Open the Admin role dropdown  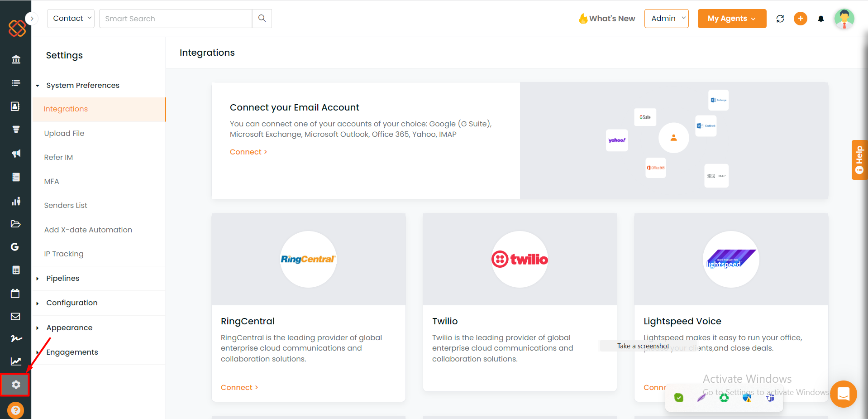point(667,19)
